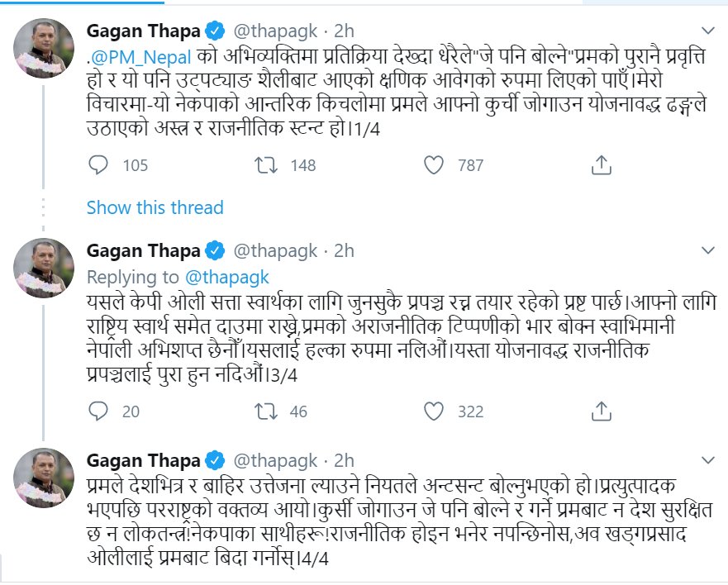728x585 pixels.
Task: Click Gagan Thapa name on the 4/4 tweet
Action: [143, 460]
